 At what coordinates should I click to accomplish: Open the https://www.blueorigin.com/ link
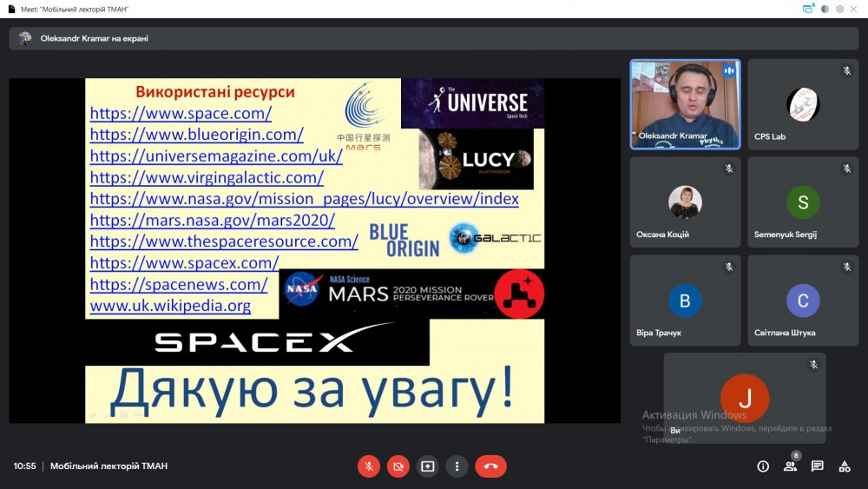point(196,135)
